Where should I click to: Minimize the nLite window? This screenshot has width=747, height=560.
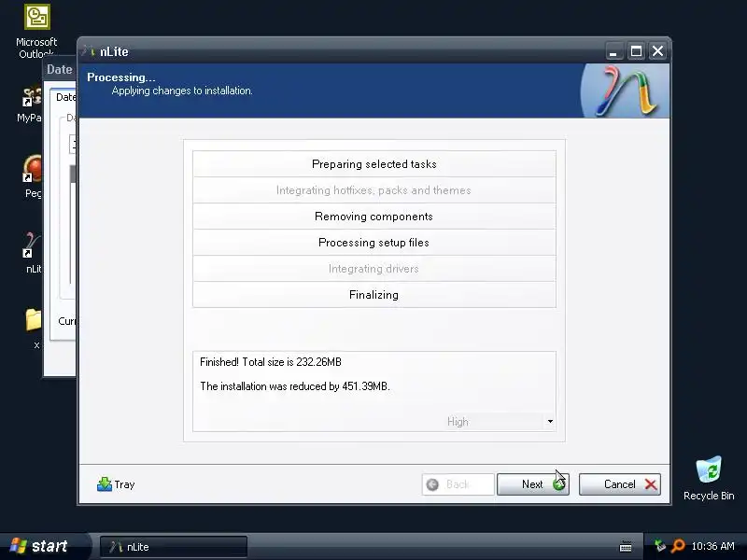pyautogui.click(x=614, y=51)
